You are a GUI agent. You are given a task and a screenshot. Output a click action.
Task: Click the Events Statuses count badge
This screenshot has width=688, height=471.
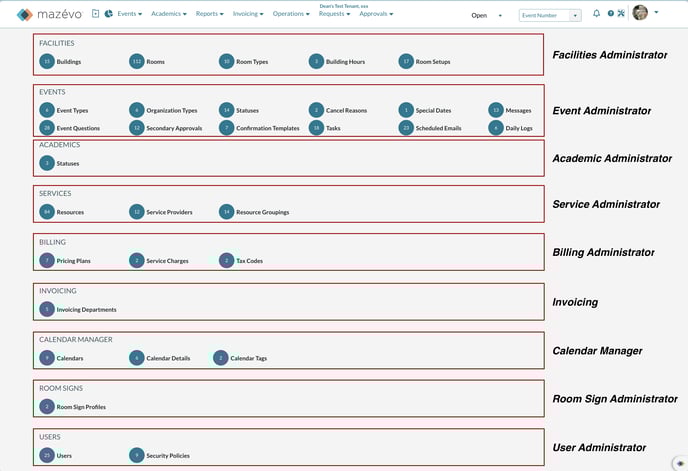226,110
